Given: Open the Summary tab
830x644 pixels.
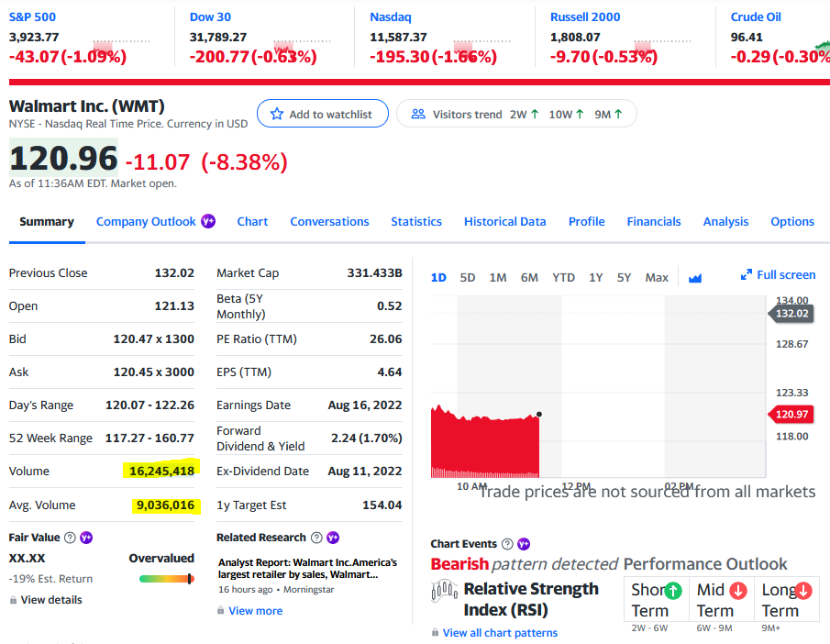Looking at the screenshot, I should tap(47, 221).
